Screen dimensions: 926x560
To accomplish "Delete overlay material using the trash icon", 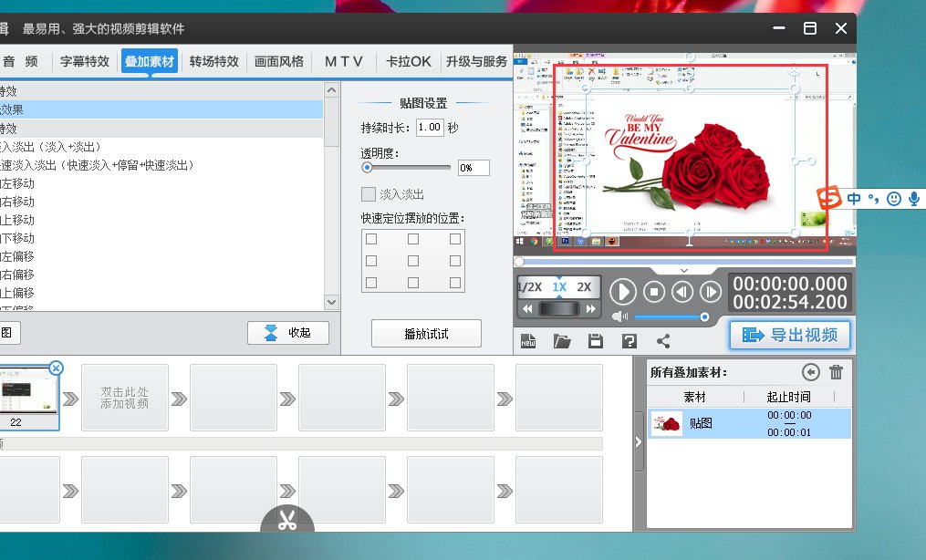I will click(x=838, y=372).
